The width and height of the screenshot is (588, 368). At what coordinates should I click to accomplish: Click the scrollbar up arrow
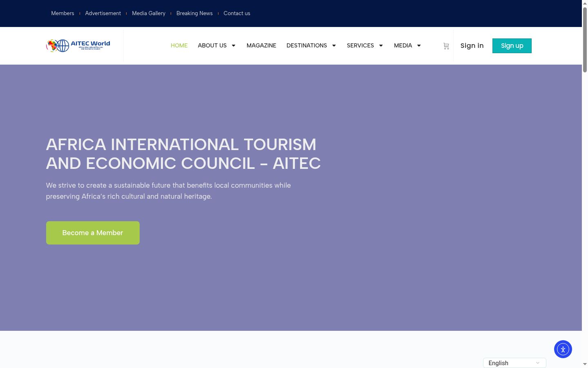tap(585, 3)
